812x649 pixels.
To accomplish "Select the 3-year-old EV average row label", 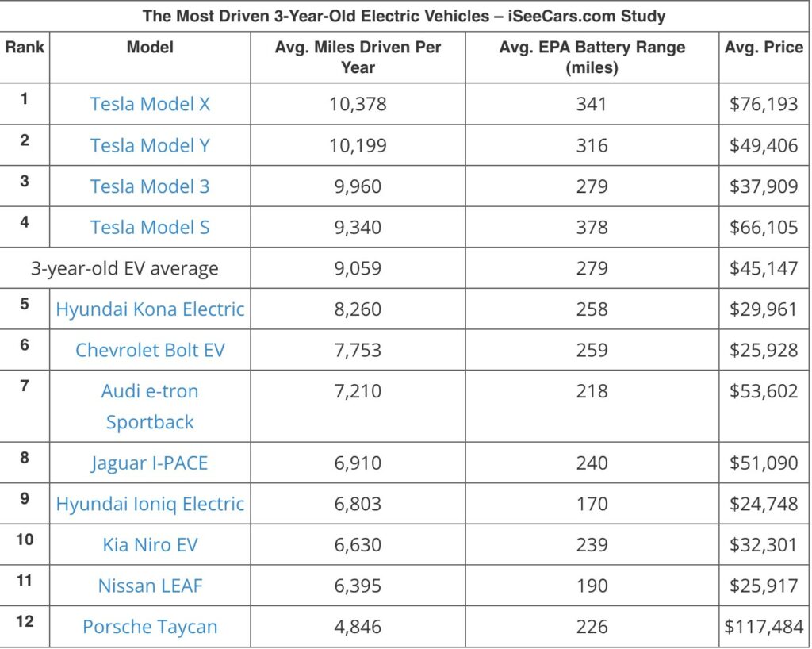I will point(124,268).
